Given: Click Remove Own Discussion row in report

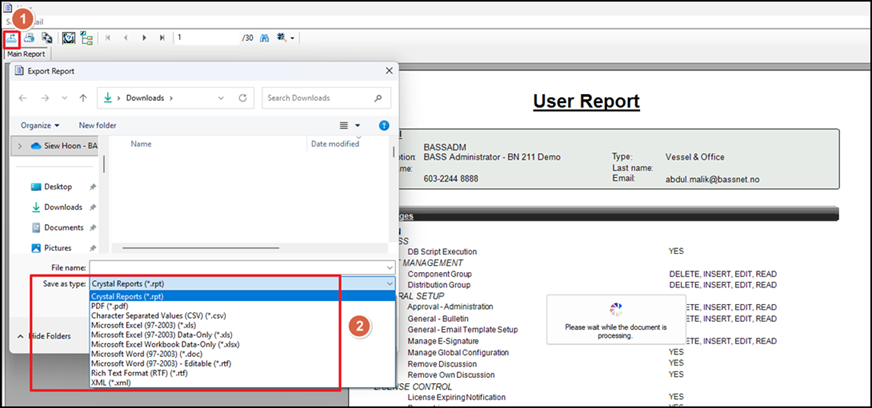Looking at the screenshot, I should (451, 375).
